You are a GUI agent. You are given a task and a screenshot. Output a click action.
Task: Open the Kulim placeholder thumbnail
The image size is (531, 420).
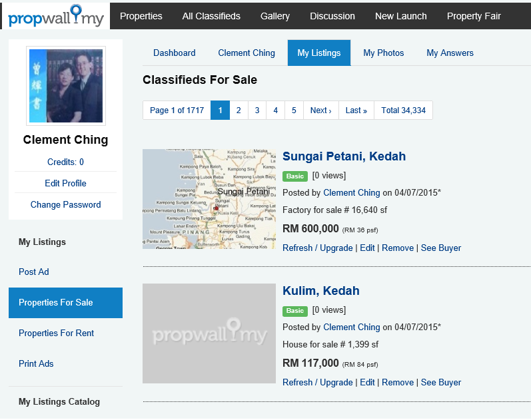tap(209, 333)
